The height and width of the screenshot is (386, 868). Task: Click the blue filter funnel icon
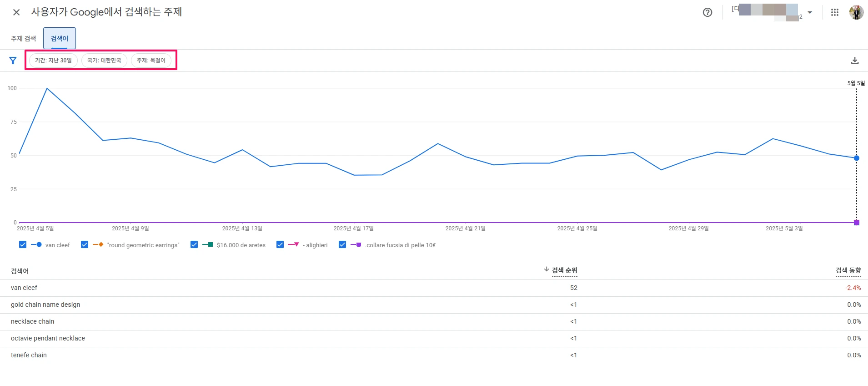[13, 61]
